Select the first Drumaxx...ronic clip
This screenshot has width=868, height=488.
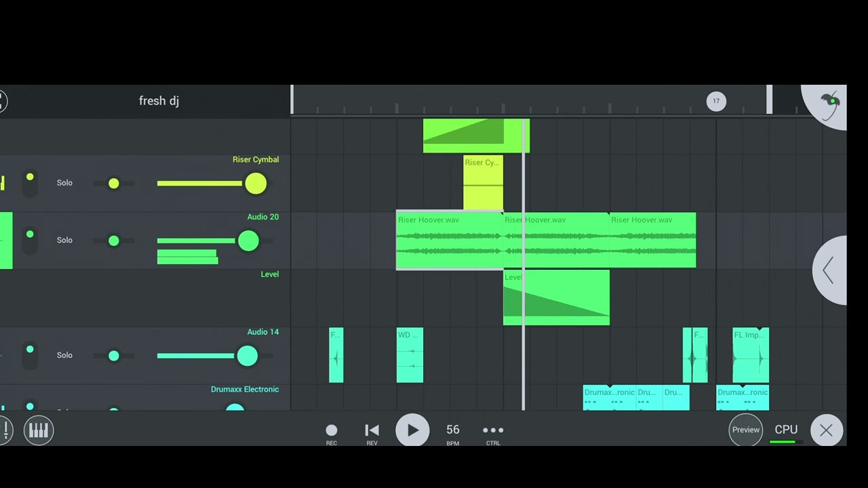[610, 398]
